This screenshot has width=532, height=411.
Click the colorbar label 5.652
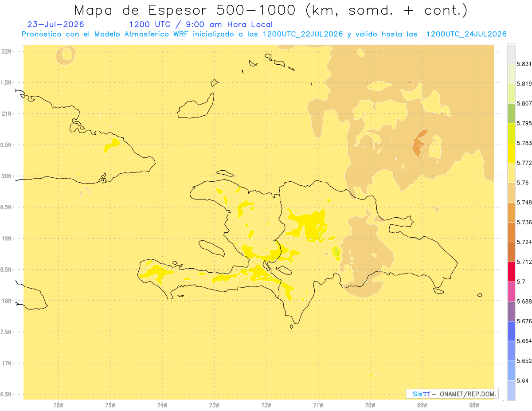tap(524, 361)
